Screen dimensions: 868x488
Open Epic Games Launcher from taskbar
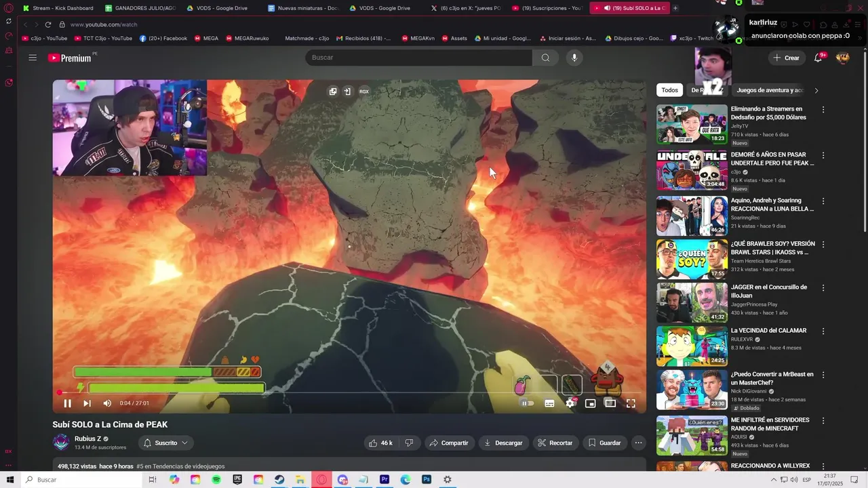pyautogui.click(x=237, y=480)
